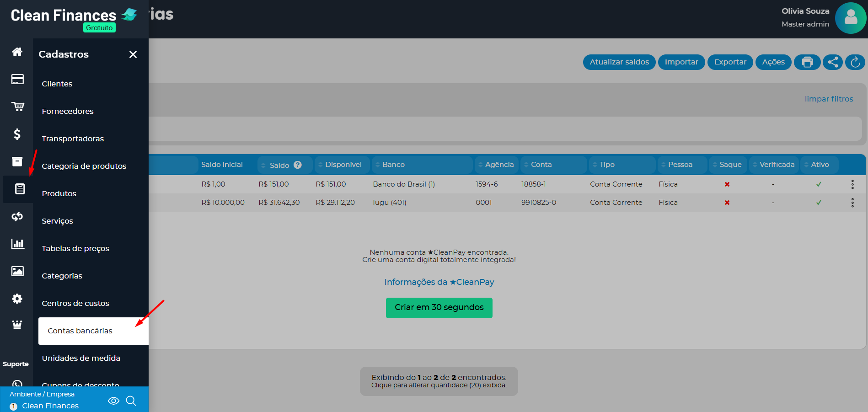Open the shopping cart sidebar icon
Image resolution: width=868 pixels, height=412 pixels.
pyautogui.click(x=18, y=107)
